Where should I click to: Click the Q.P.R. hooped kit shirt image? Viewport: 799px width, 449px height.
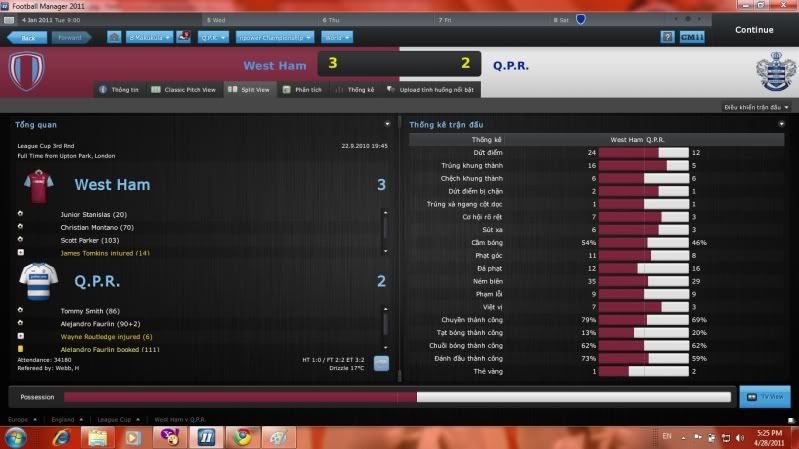(39, 281)
